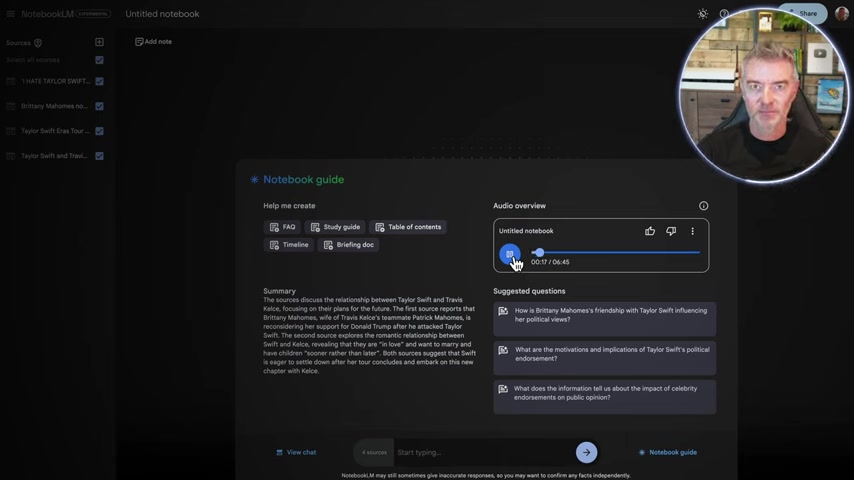The image size is (854, 480).
Task: Open the hamburger main menu
Action: click(x=10, y=14)
